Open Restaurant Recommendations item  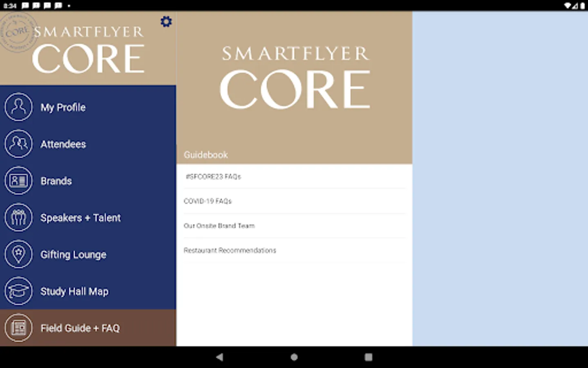pyautogui.click(x=294, y=250)
